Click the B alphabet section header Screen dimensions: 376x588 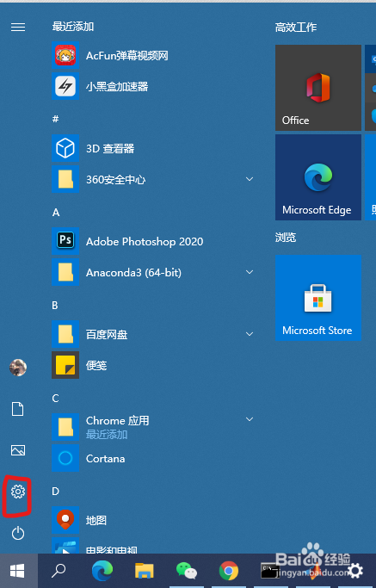55,306
